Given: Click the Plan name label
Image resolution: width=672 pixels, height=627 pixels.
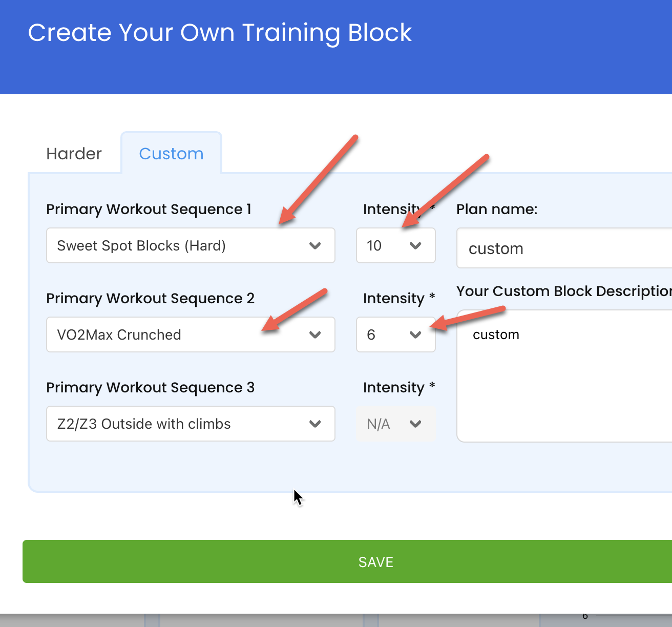Looking at the screenshot, I should pos(497,209).
